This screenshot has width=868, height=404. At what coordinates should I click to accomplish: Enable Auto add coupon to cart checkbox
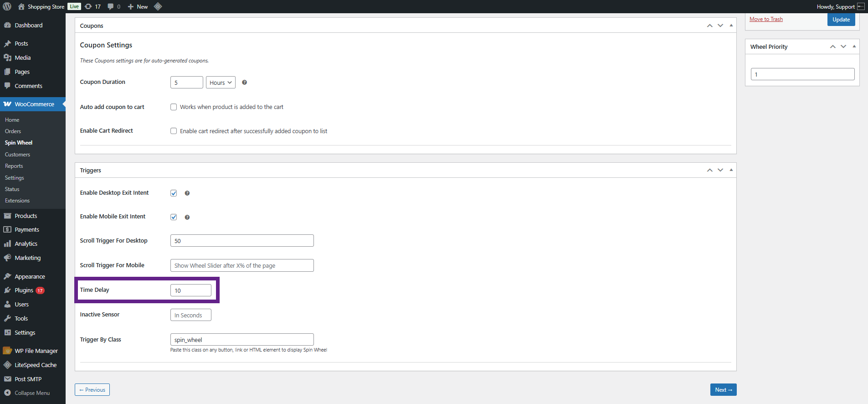point(174,107)
